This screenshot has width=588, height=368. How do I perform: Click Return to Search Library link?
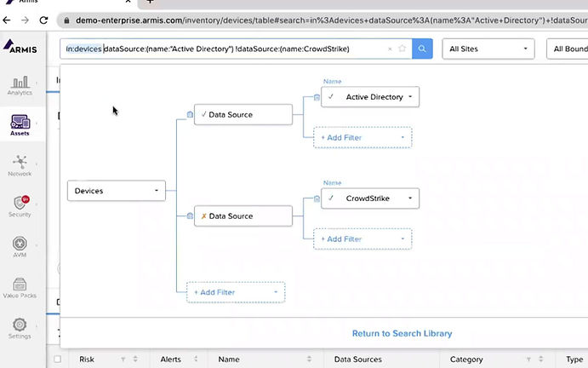tap(402, 333)
